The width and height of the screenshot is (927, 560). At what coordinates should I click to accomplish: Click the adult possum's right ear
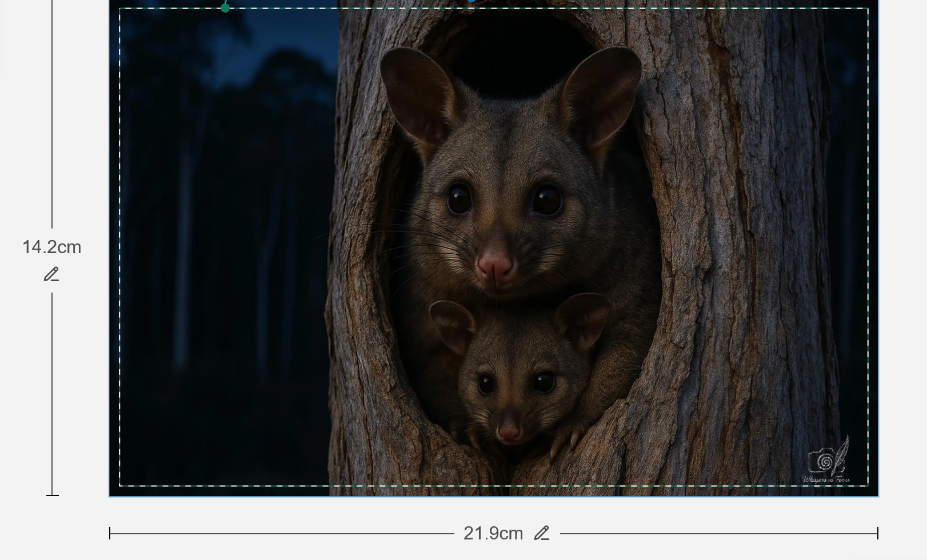point(602,97)
